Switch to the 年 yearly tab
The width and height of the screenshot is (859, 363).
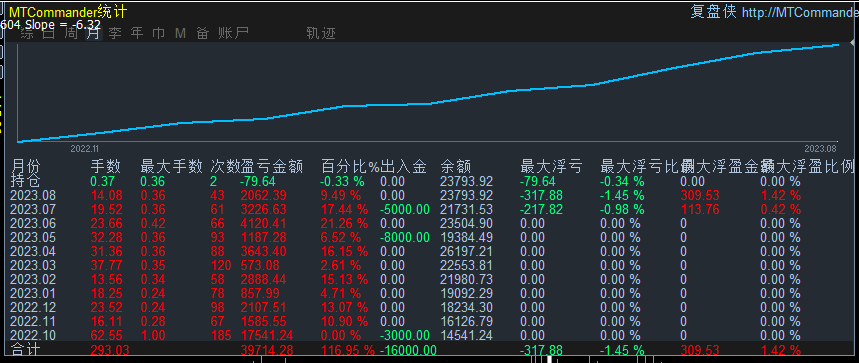click(x=137, y=33)
